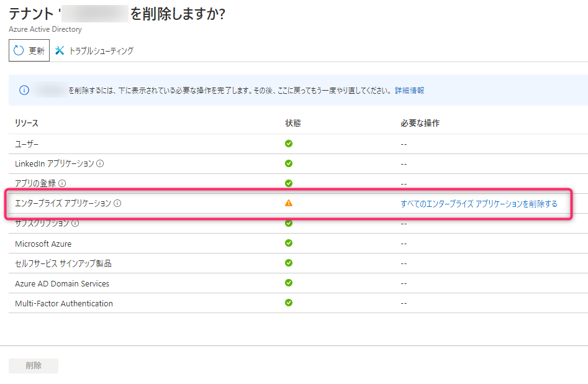Select the Microsoft Azure row text

point(43,244)
